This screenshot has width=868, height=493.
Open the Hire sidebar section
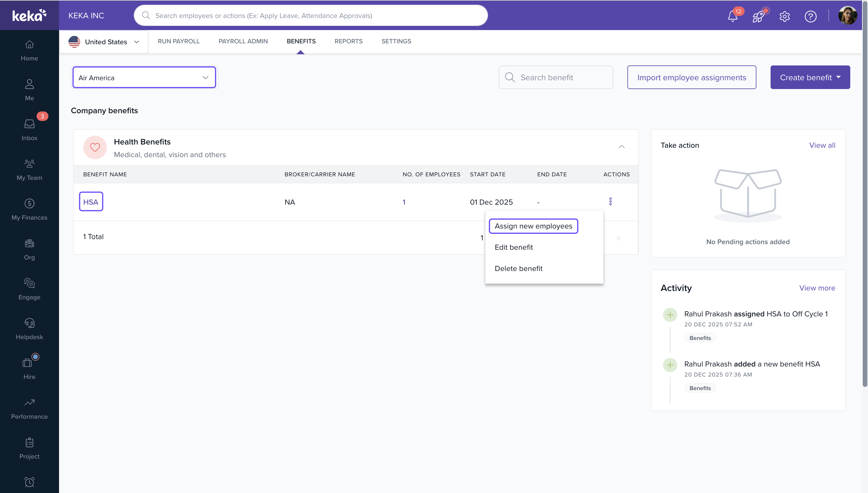pos(30,368)
